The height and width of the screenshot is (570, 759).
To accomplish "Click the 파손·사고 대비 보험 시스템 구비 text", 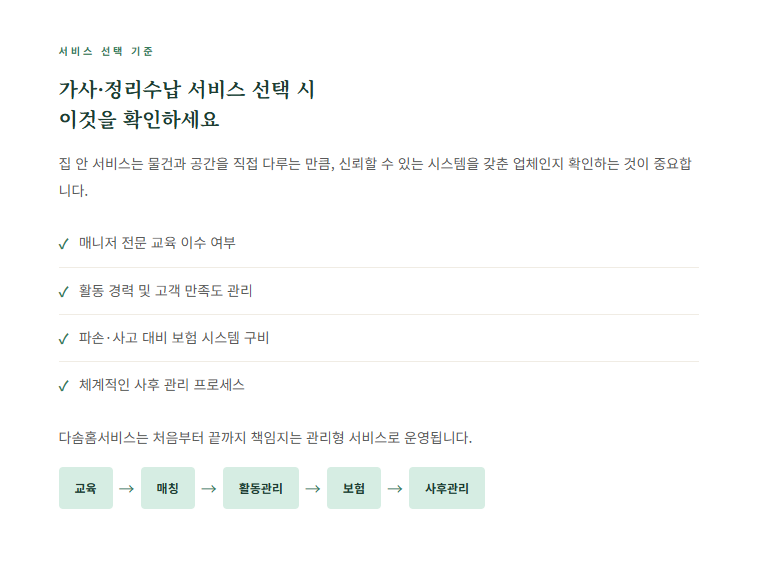I will (174, 338).
